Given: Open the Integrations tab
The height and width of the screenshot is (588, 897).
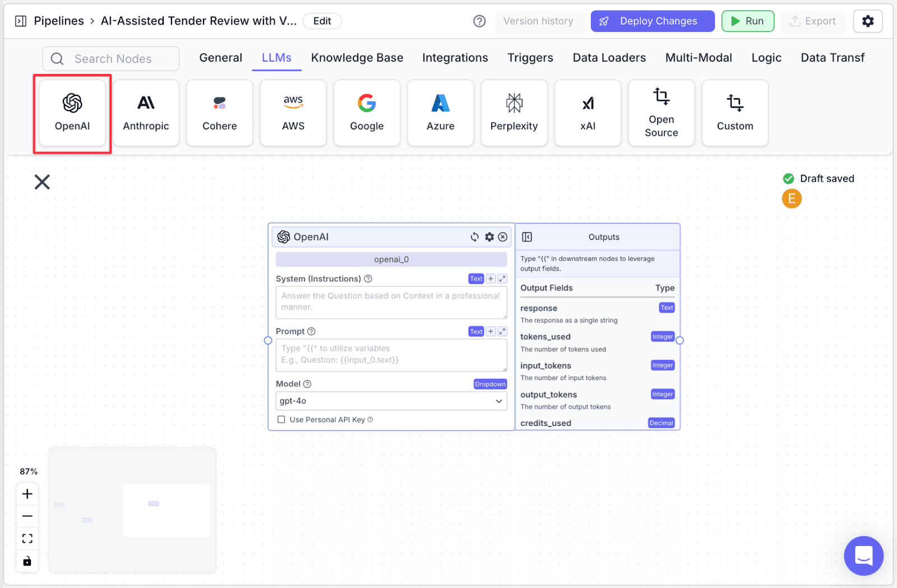Looking at the screenshot, I should tap(455, 58).
